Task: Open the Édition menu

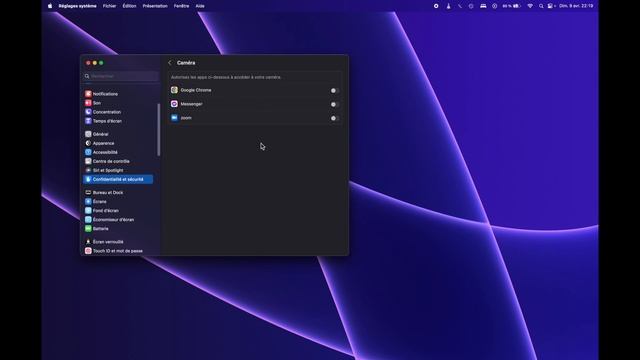Action: pos(129,6)
